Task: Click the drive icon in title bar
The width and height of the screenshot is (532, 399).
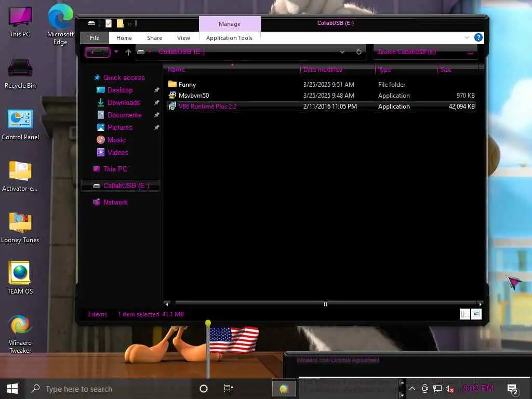Action: point(91,23)
